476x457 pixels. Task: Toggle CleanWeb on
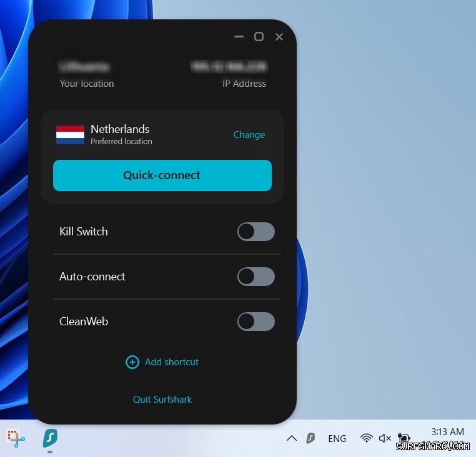point(256,322)
